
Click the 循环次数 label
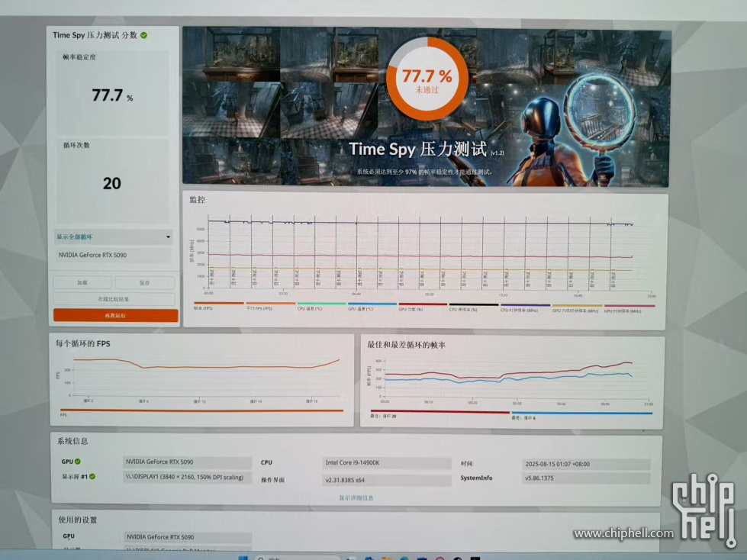tap(77, 145)
